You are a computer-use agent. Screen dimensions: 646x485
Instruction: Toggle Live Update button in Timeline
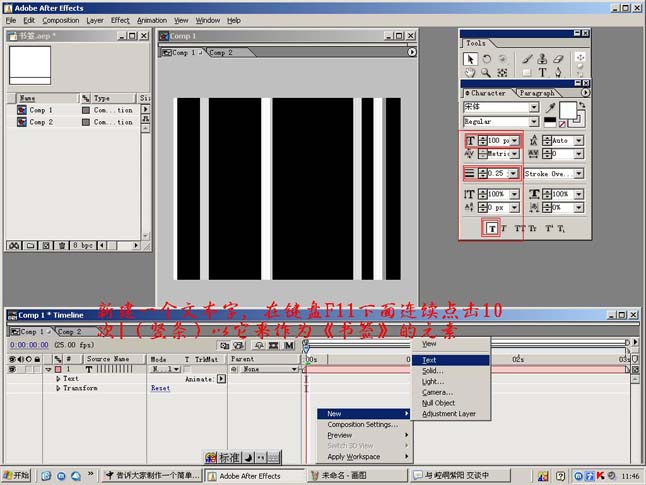pyautogui.click(x=224, y=345)
